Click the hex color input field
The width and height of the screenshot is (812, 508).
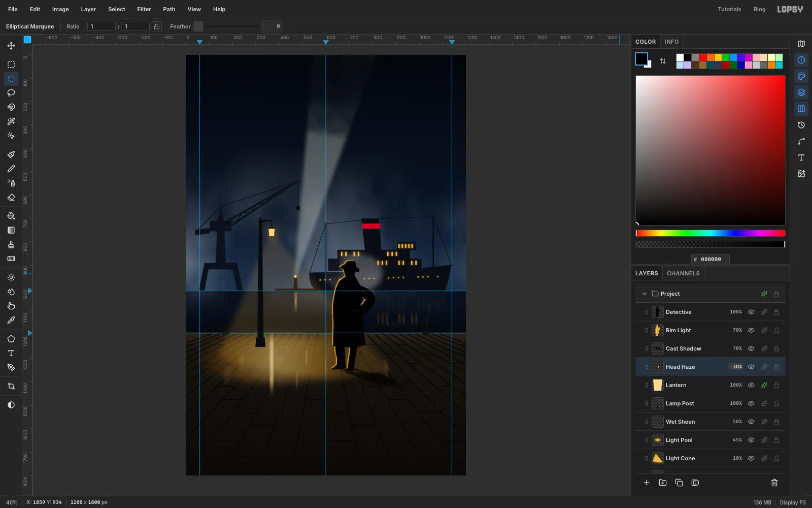pos(710,259)
